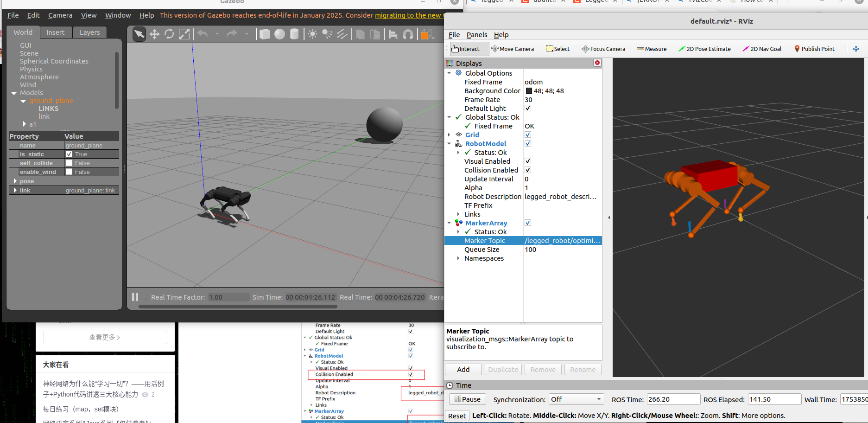Add a spot light in Gazebo

pyautogui.click(x=327, y=34)
